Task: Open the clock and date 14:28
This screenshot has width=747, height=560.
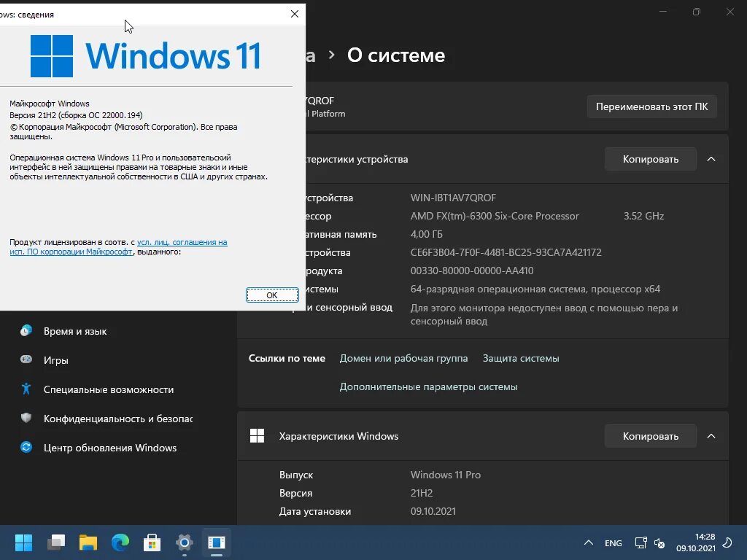Action: (695, 542)
